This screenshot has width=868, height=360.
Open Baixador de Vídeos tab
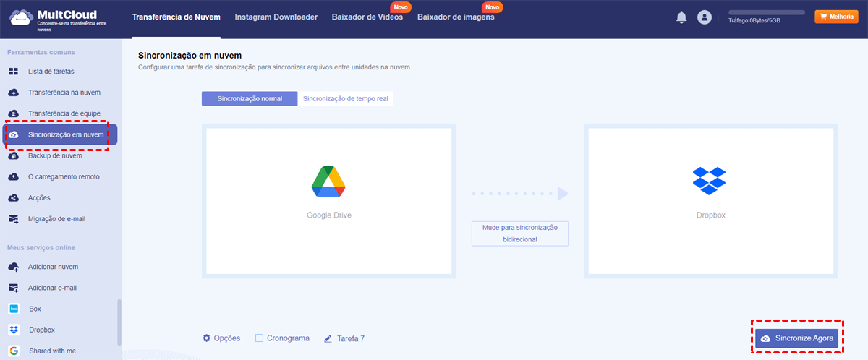(367, 17)
